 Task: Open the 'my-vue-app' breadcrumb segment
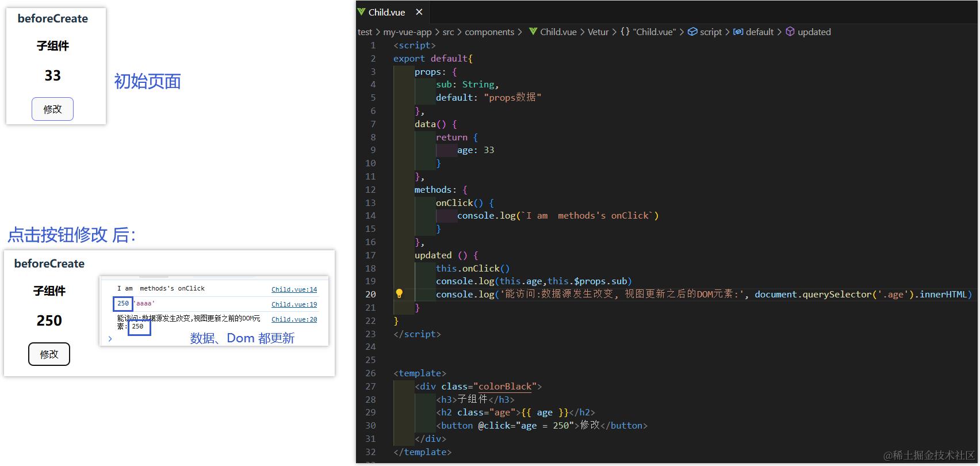pyautogui.click(x=407, y=32)
